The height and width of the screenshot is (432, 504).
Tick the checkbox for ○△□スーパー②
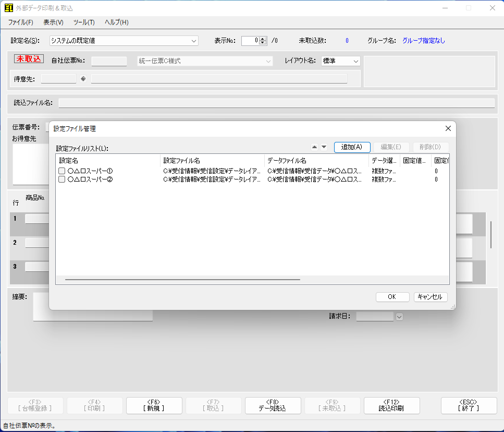(x=62, y=179)
